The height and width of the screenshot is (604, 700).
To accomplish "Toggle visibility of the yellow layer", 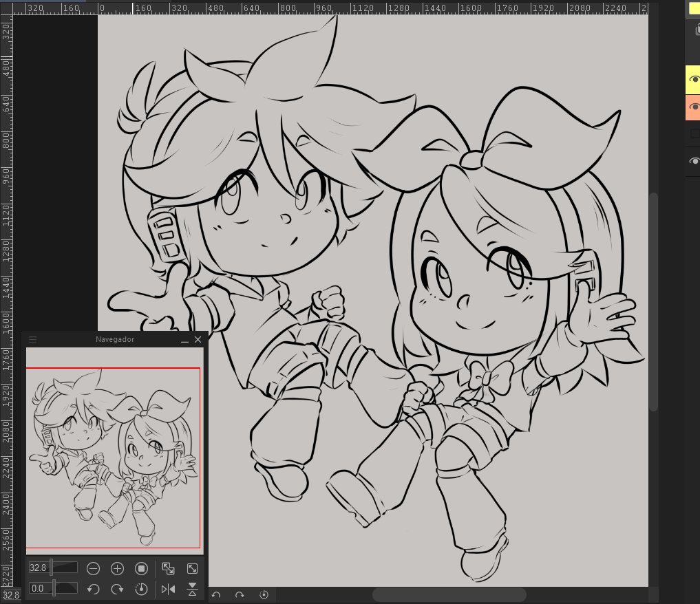I will [x=694, y=79].
